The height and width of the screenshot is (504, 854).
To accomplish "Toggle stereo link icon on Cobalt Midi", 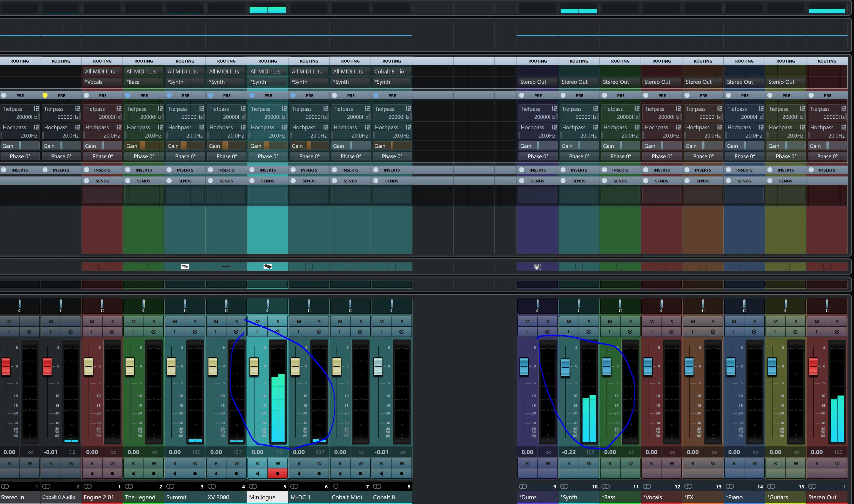I will tap(336, 486).
